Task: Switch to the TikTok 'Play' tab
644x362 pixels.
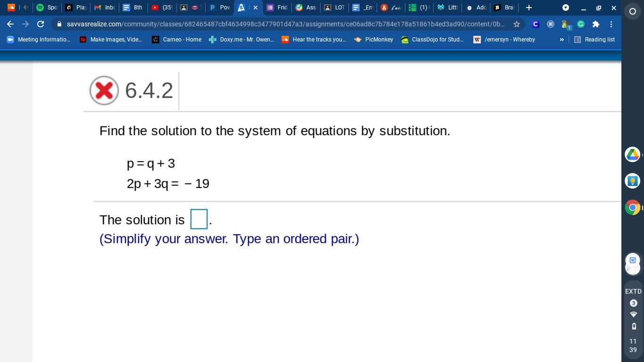Action: click(x=76, y=8)
